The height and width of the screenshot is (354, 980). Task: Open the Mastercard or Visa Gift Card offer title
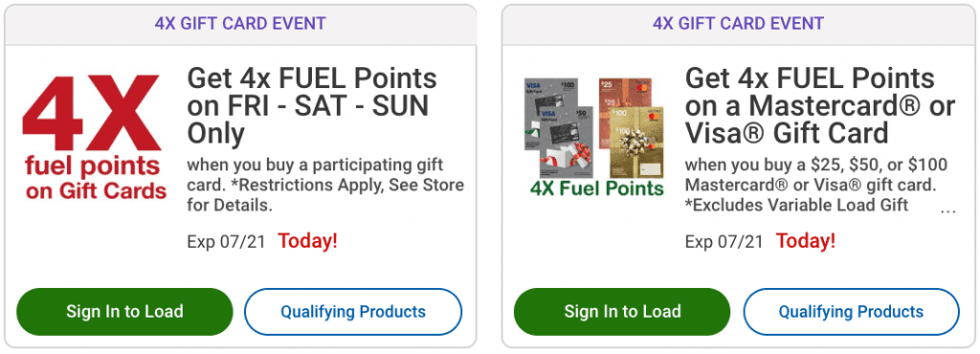pos(820,106)
